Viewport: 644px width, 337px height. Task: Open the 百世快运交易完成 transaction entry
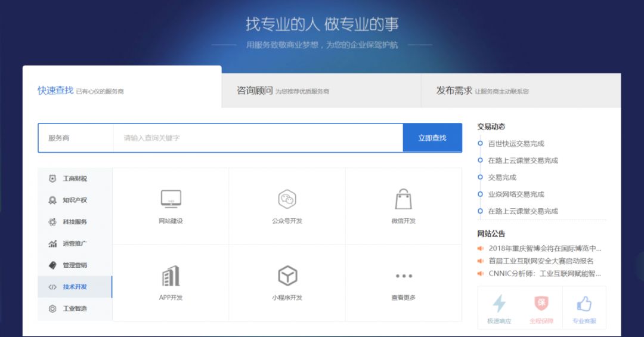coord(516,144)
